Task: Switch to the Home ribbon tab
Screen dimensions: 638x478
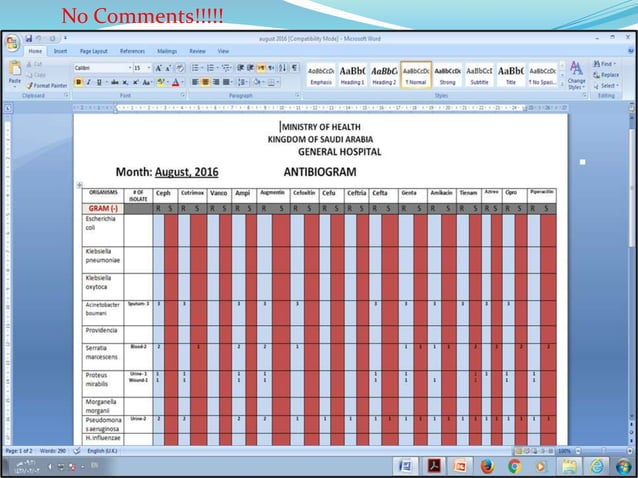Action: tap(35, 51)
